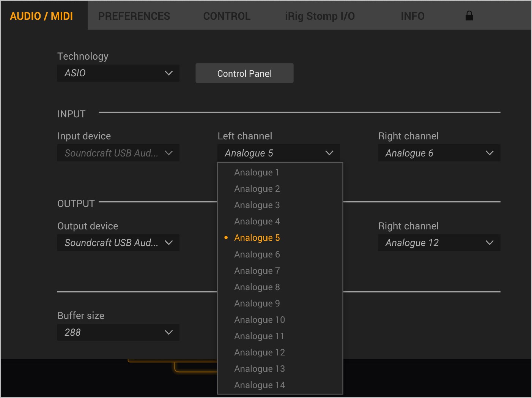
Task: Click the Control Panel button
Action: (x=244, y=73)
